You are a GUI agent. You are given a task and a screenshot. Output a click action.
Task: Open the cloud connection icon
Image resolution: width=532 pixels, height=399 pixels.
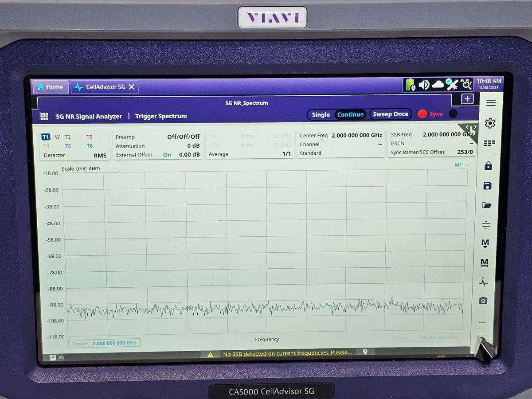[x=438, y=84]
